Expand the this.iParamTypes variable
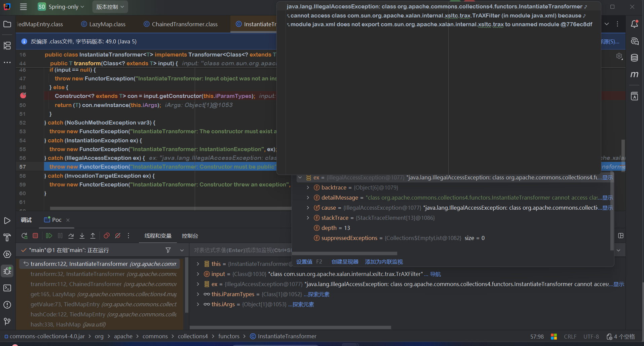 tap(198, 294)
